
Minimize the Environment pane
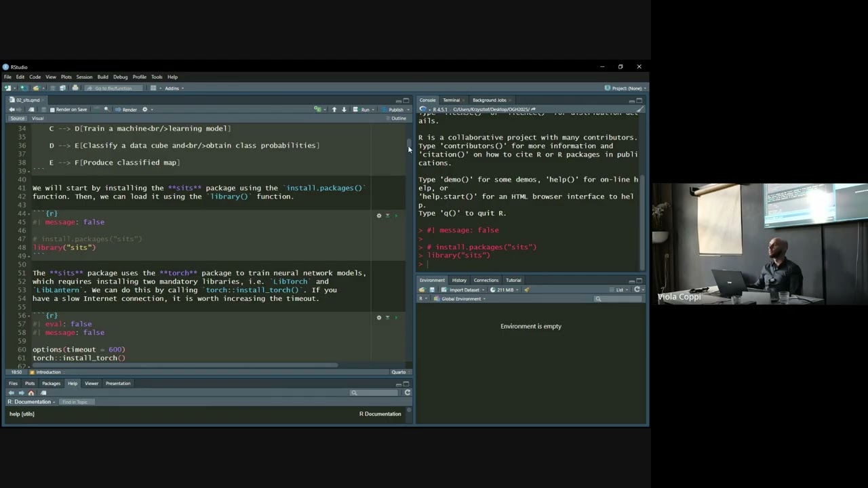coord(631,281)
